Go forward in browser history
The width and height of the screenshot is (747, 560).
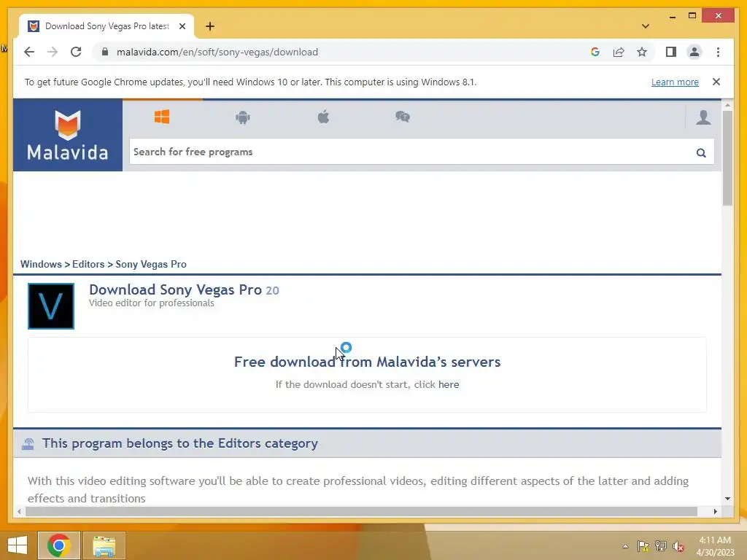[53, 52]
